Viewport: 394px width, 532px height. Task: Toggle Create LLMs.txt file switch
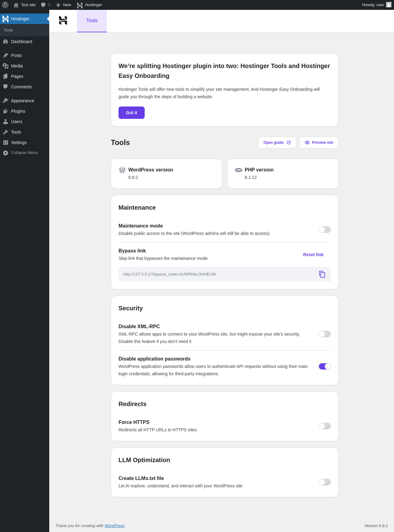pyautogui.click(x=325, y=482)
